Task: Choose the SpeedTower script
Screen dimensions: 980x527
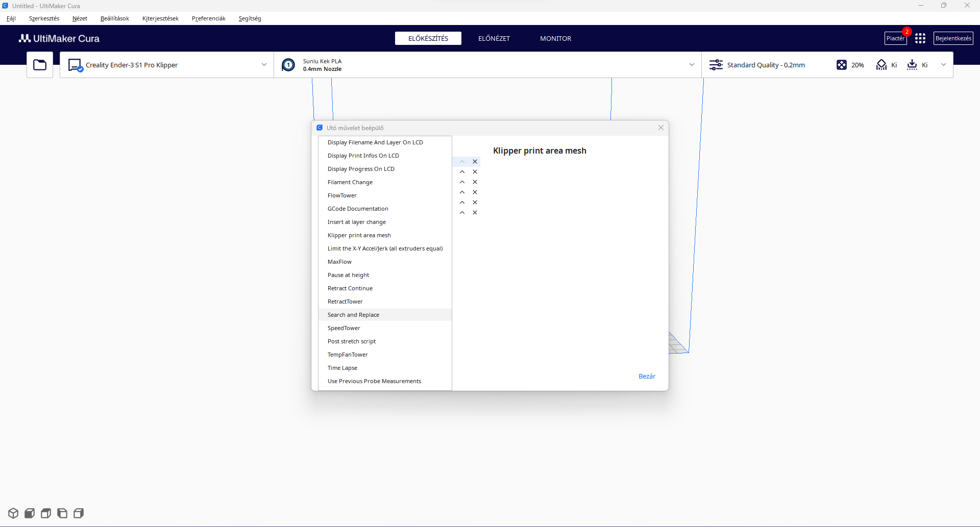Action: click(385, 328)
